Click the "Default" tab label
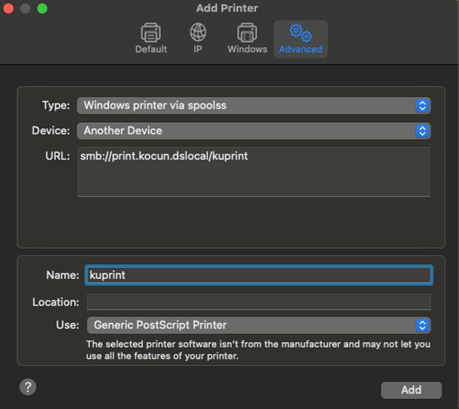This screenshot has width=459, height=409. (151, 49)
